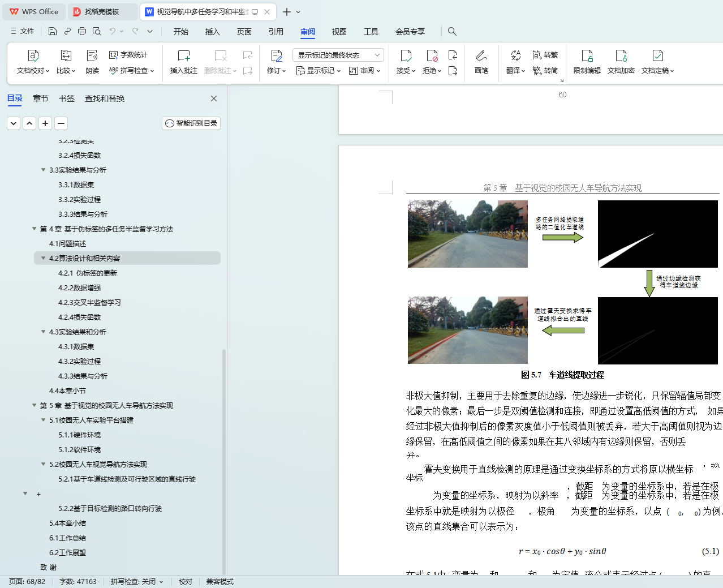The height and width of the screenshot is (588, 723).
Task: Click the undo arrow icon
Action: coord(113,31)
